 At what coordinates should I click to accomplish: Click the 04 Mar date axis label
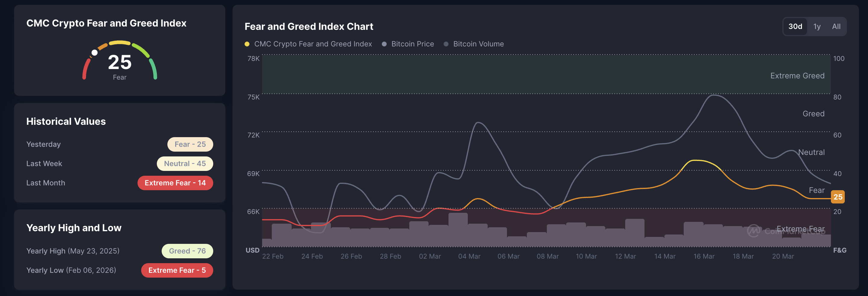point(469,256)
